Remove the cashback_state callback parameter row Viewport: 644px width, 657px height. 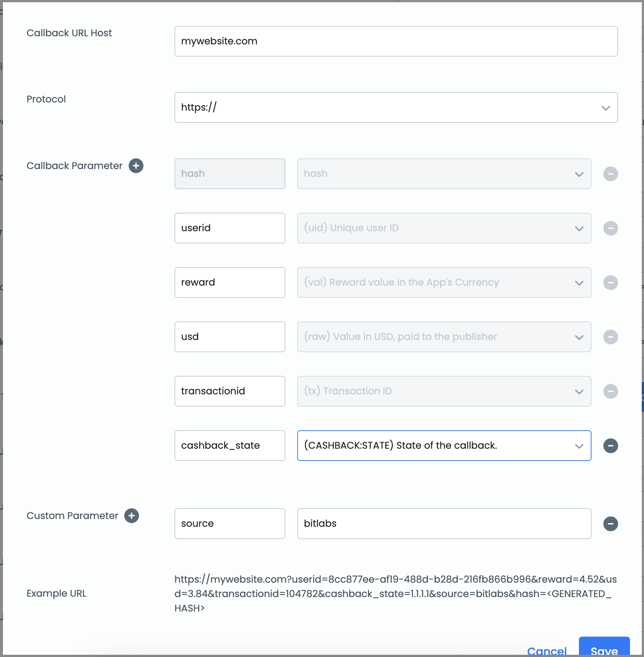611,446
